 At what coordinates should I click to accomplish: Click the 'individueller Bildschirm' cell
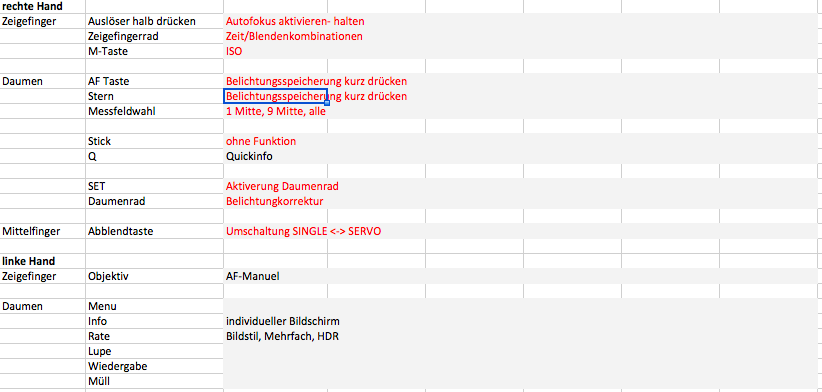276,321
